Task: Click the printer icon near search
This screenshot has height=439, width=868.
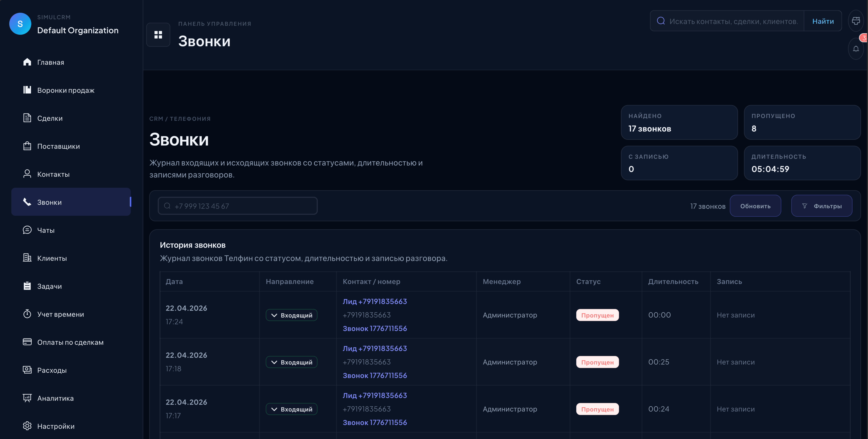Action: tap(855, 21)
